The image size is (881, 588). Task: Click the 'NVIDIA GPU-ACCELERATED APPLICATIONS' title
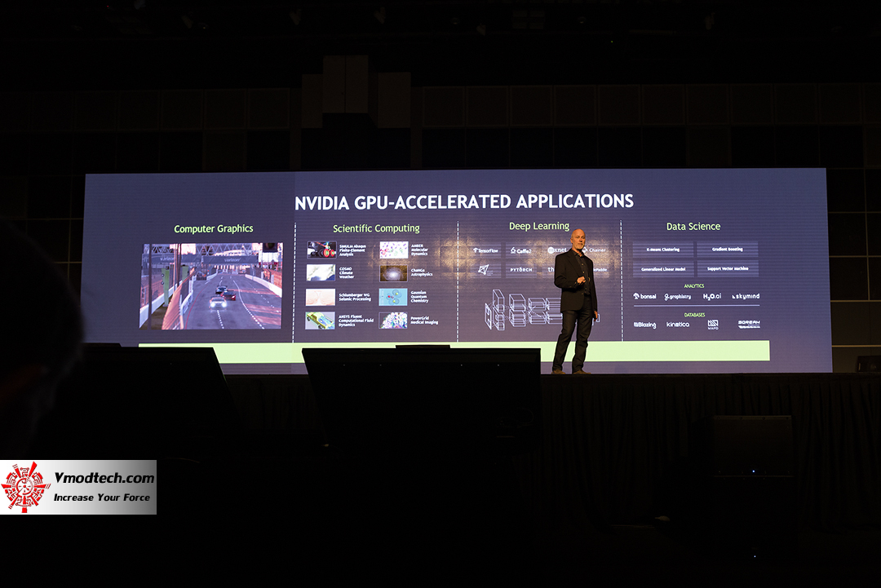point(464,201)
